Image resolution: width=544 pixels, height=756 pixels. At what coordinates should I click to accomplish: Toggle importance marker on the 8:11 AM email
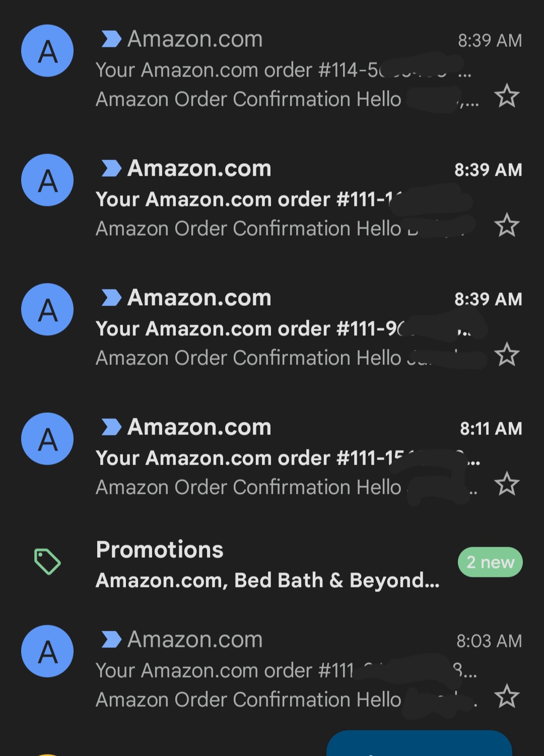coord(111,427)
